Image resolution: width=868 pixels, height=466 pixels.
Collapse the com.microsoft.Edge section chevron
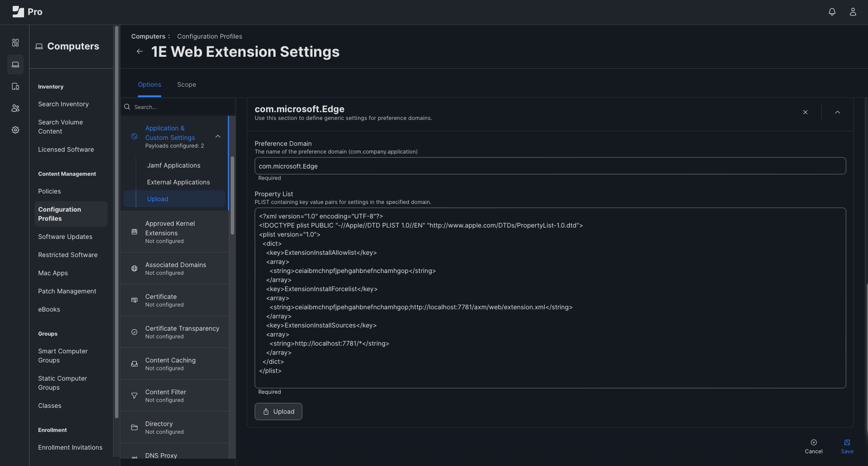[837, 112]
